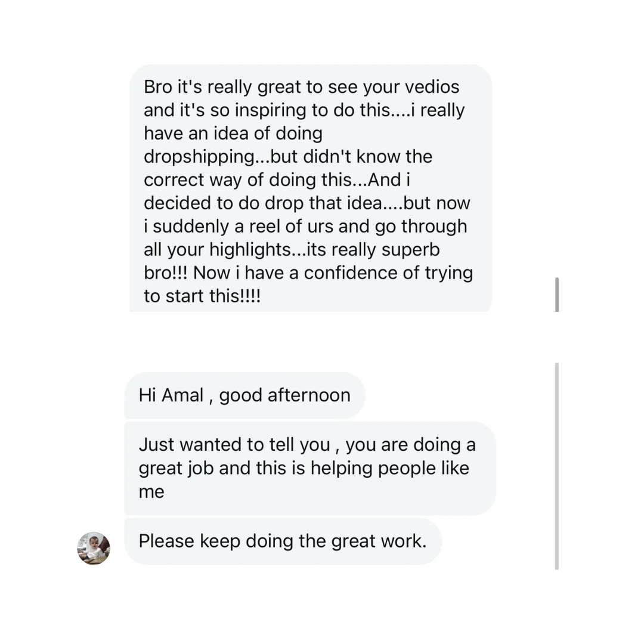Click the word 'me' on the bubble's last line
The image size is (644, 644).
pos(151,491)
